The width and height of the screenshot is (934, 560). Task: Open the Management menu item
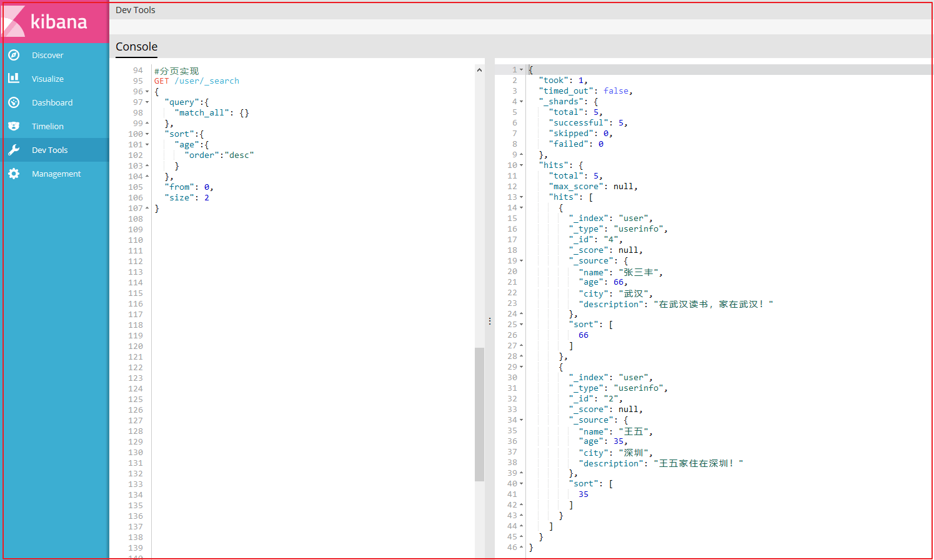click(56, 174)
